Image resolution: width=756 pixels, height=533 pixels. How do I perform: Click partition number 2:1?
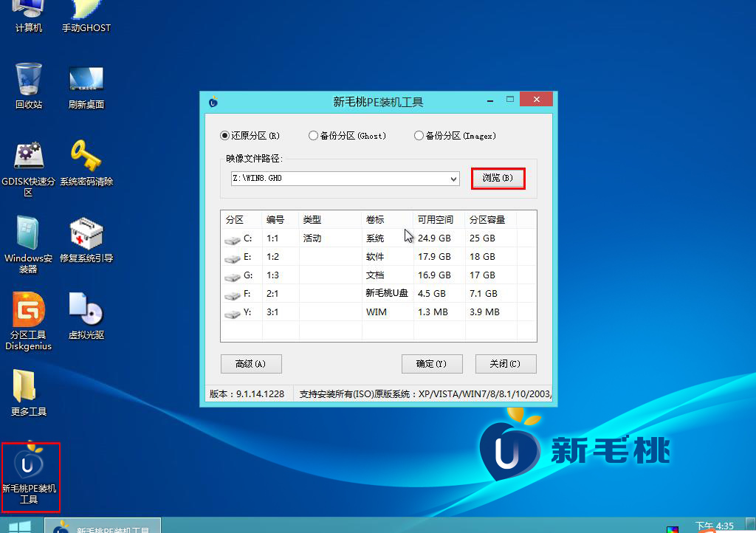pos(272,294)
